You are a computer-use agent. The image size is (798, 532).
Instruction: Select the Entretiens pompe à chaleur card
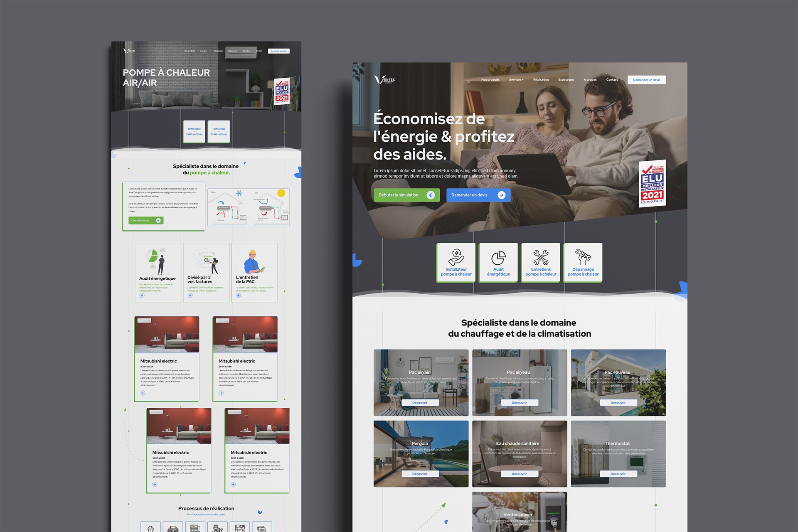(541, 263)
